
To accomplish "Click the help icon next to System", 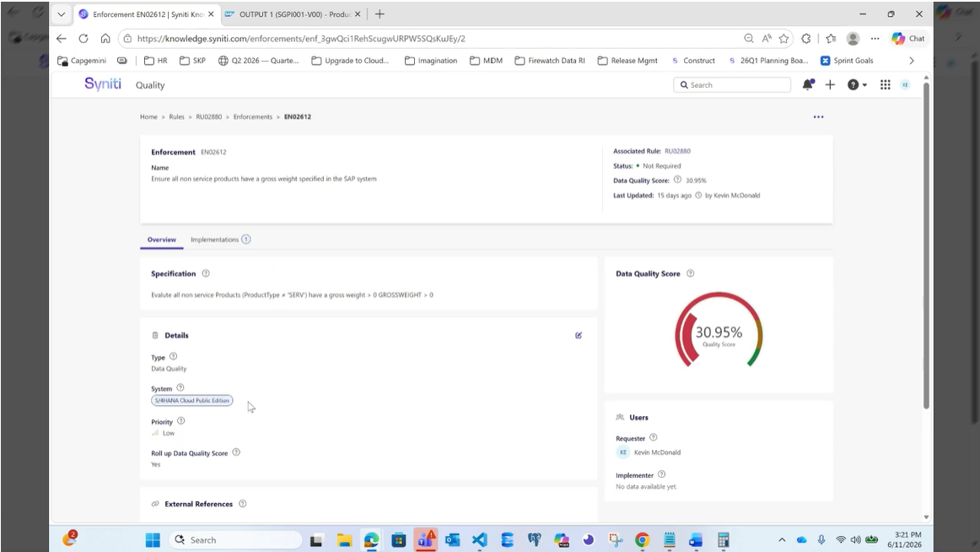I will coord(180,387).
